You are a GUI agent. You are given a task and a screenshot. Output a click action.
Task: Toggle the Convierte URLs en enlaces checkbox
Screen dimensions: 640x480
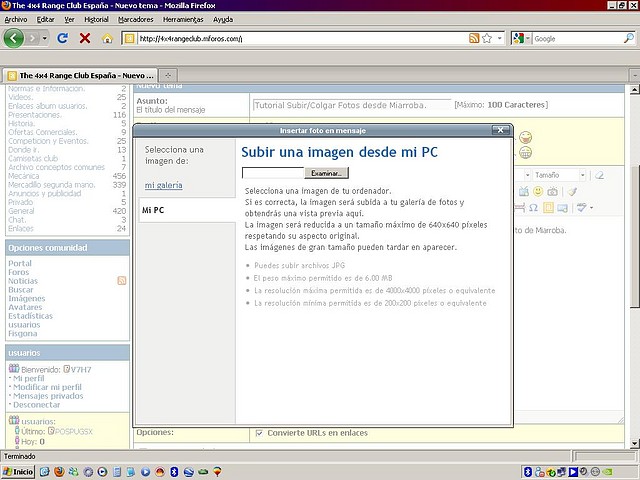[x=259, y=433]
